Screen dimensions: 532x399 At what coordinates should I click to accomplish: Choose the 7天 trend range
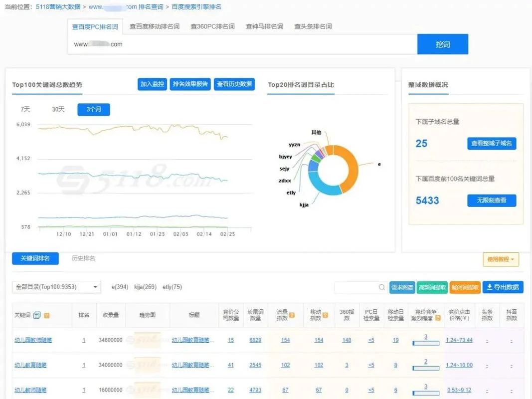(x=25, y=109)
